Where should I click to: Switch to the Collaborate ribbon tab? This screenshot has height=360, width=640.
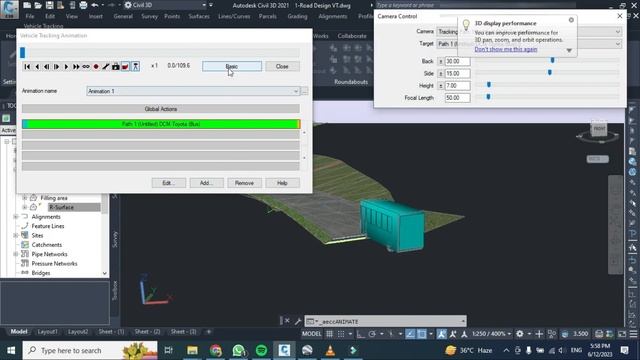coord(352,36)
